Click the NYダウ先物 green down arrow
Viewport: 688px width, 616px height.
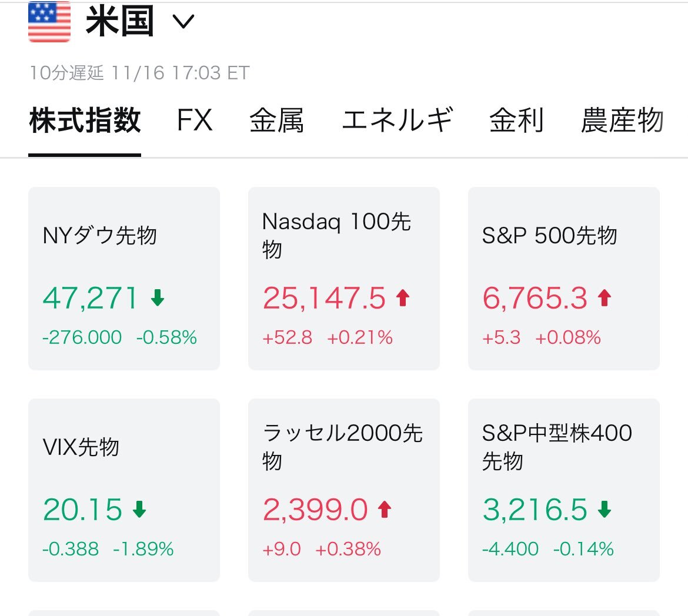pos(158,298)
